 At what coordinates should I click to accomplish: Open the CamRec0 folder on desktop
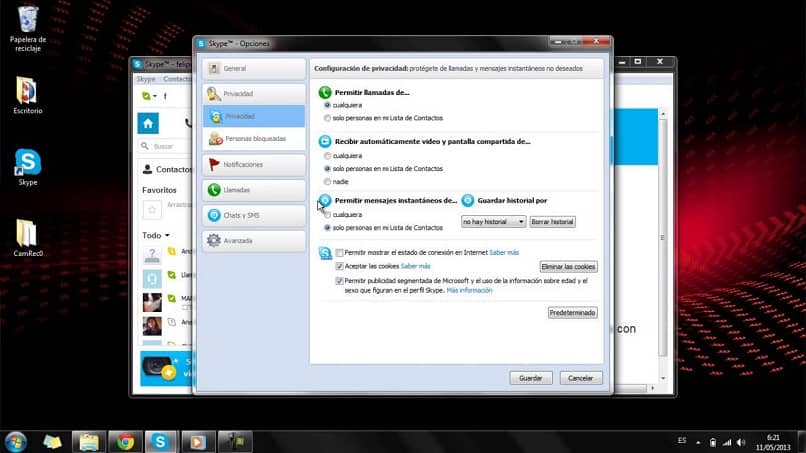pos(28,238)
